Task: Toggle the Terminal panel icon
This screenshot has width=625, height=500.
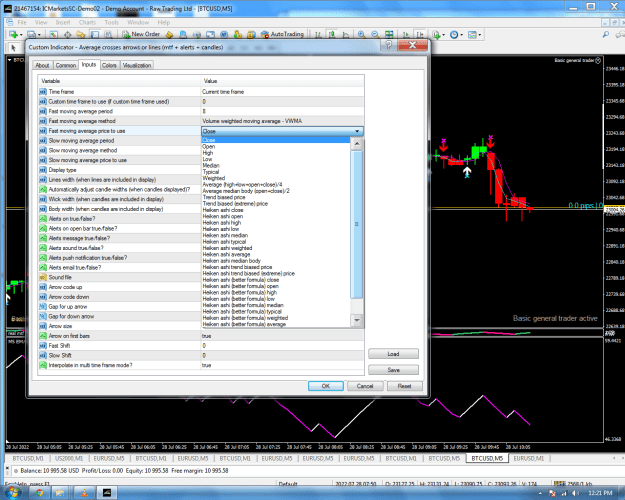Action: [x=94, y=35]
